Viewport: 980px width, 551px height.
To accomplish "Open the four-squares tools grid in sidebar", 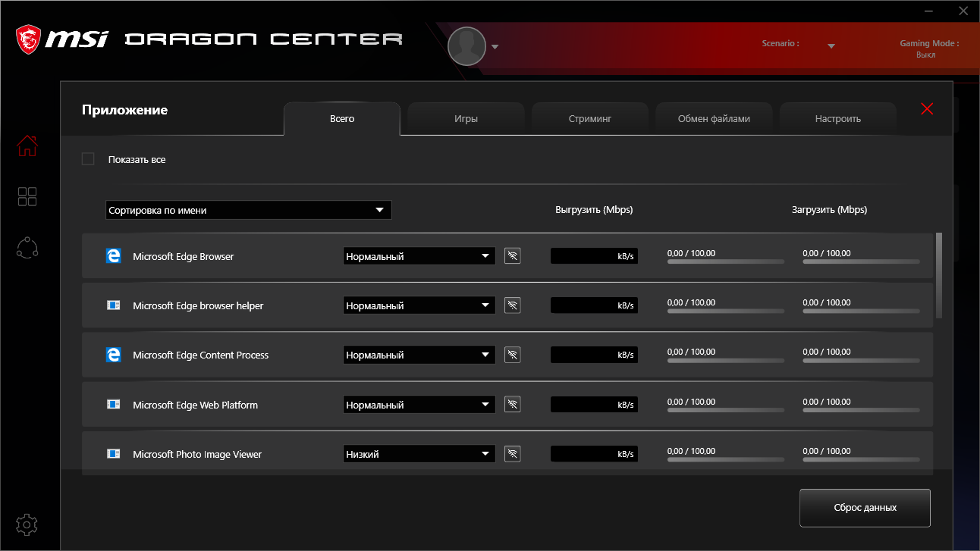I will (x=27, y=197).
